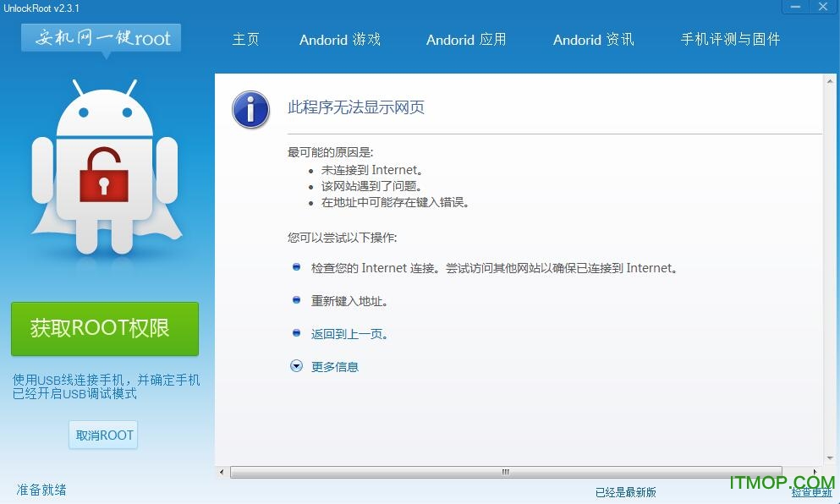This screenshot has width=840, height=504.
Task: Go to the Andorid 应用 tab
Action: click(x=466, y=40)
